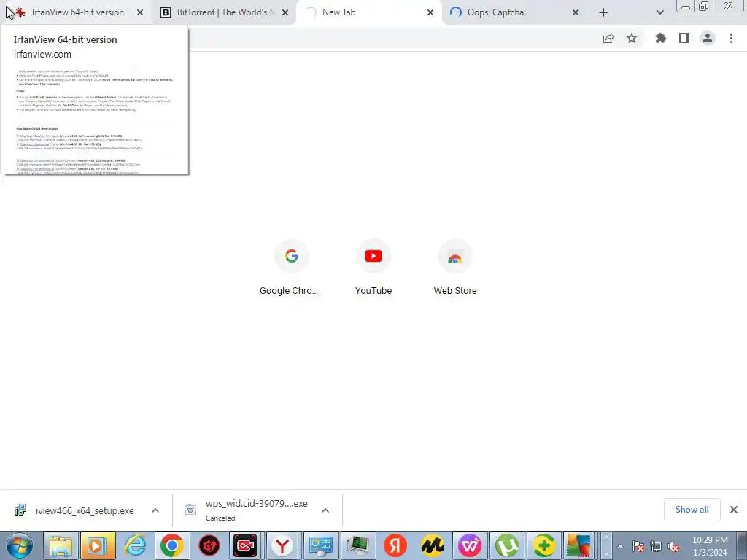Open the green plus security taskbar icon
Screen dimensions: 747x560
[x=544, y=545]
